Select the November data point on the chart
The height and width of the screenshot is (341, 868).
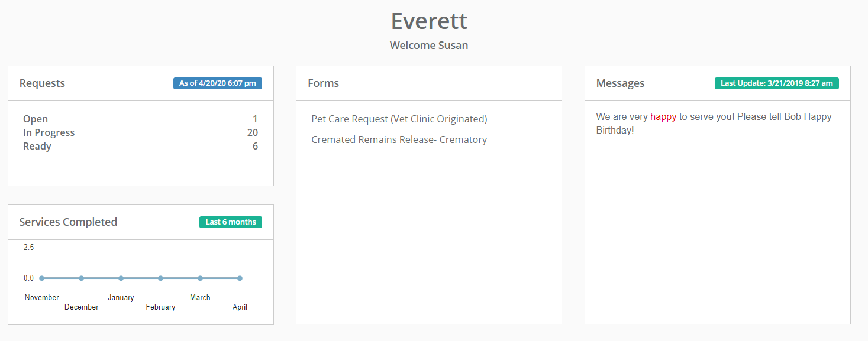pos(41,278)
